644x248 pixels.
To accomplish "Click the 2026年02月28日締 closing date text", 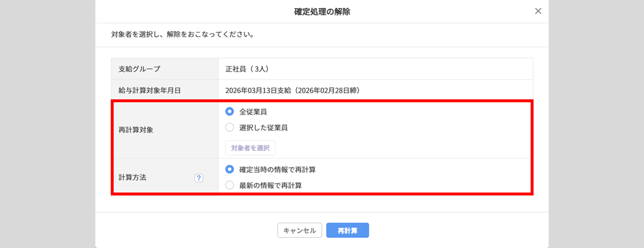I will pos(327,91).
